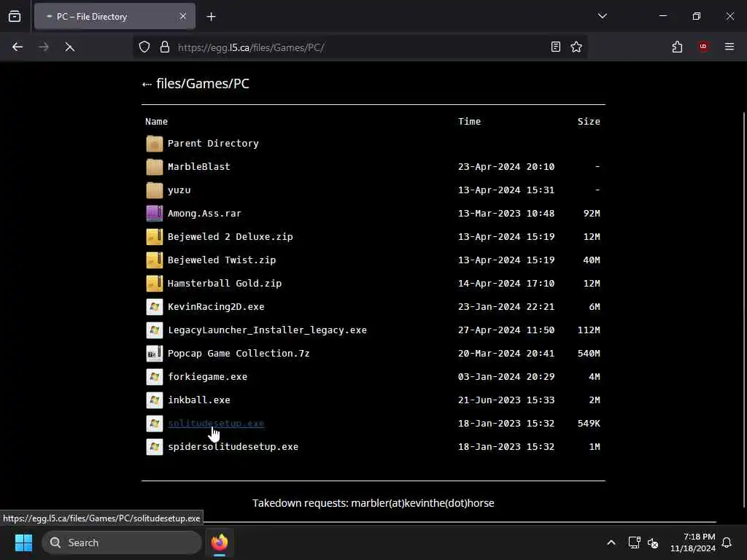Click the spidersolitudesetup.exe file icon

155,447
